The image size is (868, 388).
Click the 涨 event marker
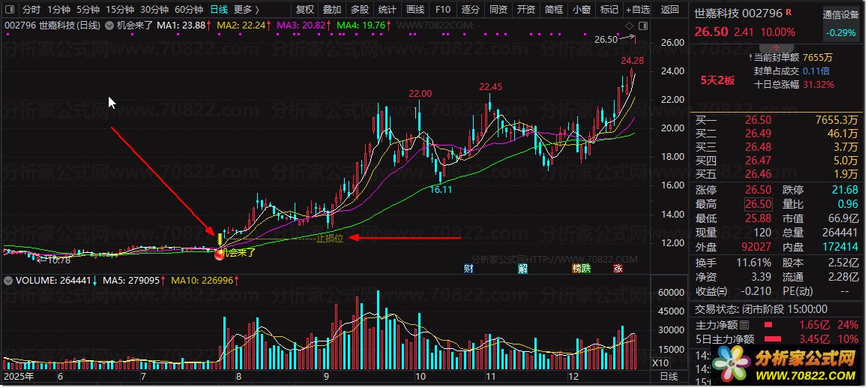618,269
